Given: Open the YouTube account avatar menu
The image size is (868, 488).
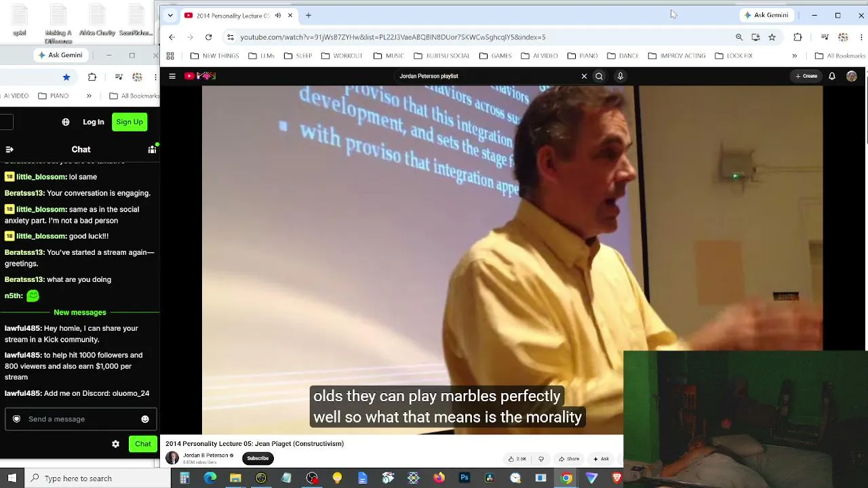Looking at the screenshot, I should [852, 76].
